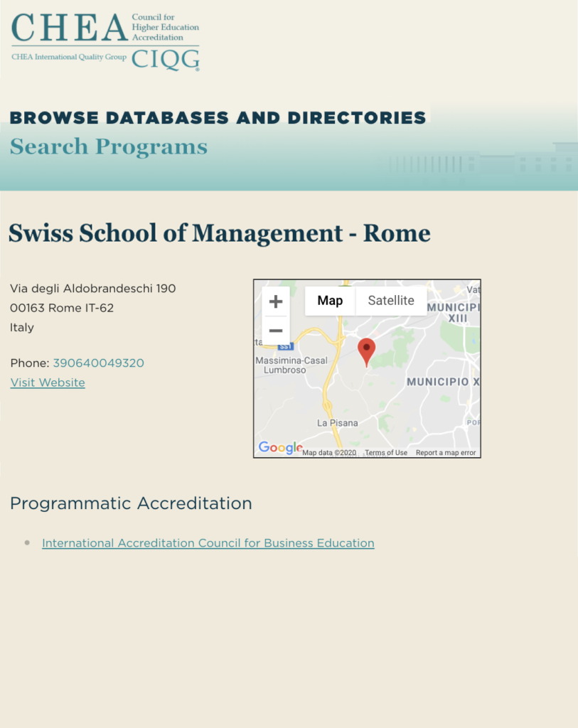Click Report a map error

446,453
